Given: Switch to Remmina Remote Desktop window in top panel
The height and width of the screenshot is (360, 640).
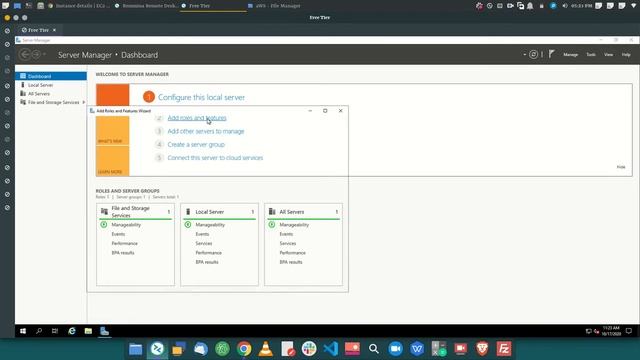Looking at the screenshot, I should [146, 6].
